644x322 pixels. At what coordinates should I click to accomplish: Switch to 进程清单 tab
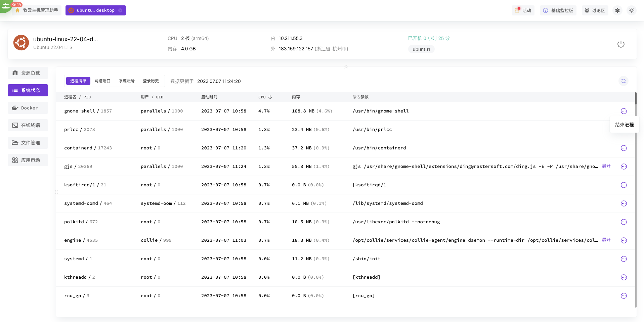78,81
